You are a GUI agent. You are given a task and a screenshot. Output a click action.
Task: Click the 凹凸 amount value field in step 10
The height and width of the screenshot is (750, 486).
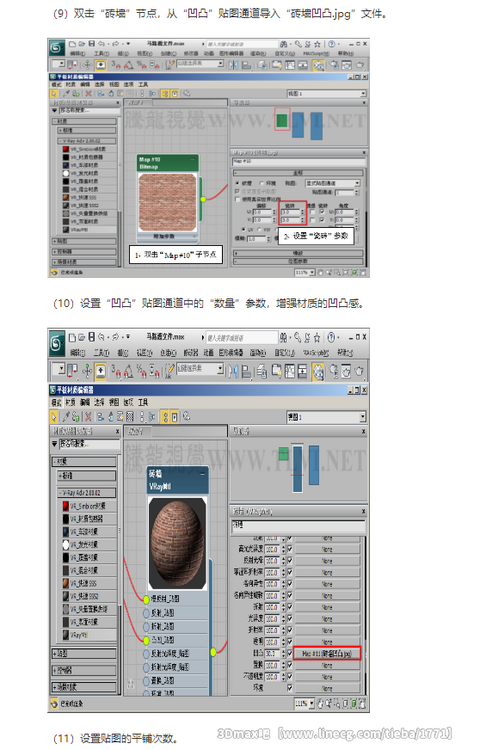[272, 653]
